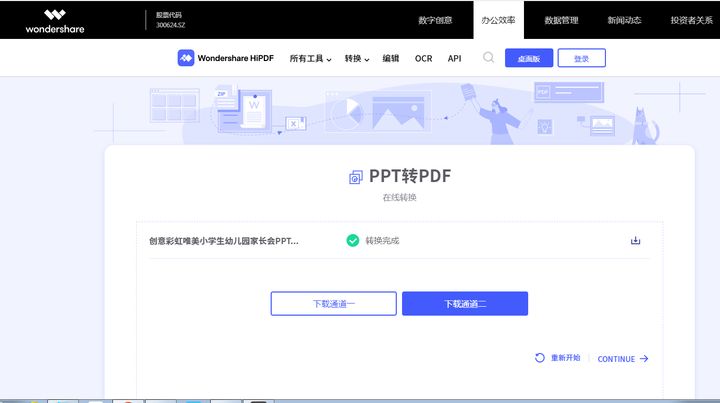Viewport: 720px width, 403px height.
Task: Click the download icon beside converted file
Action: pyautogui.click(x=635, y=240)
